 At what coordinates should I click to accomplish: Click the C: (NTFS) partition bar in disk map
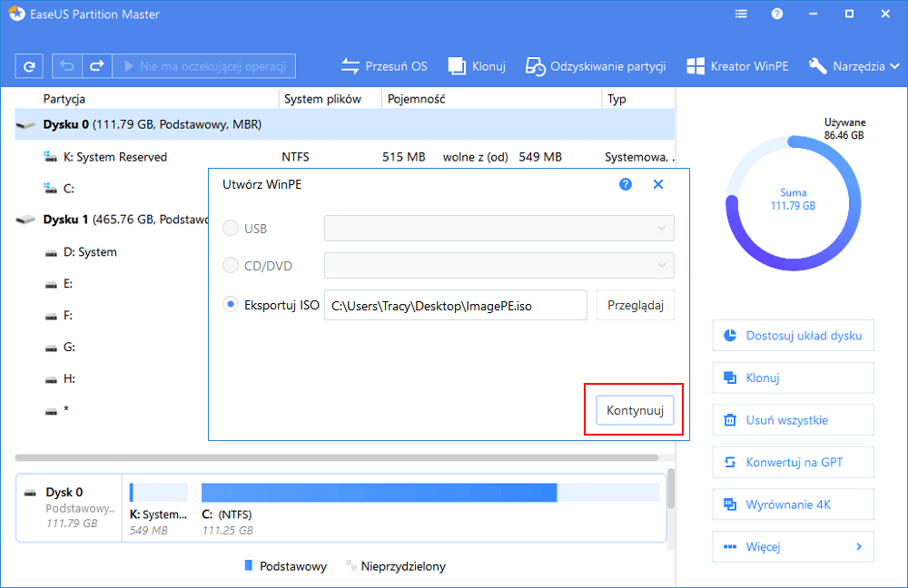point(430,493)
